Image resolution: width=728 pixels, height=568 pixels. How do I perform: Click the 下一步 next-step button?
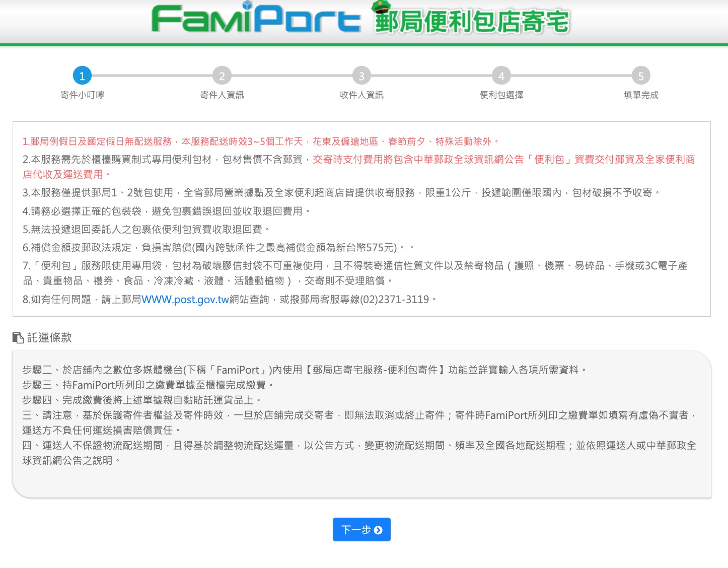[x=361, y=530]
